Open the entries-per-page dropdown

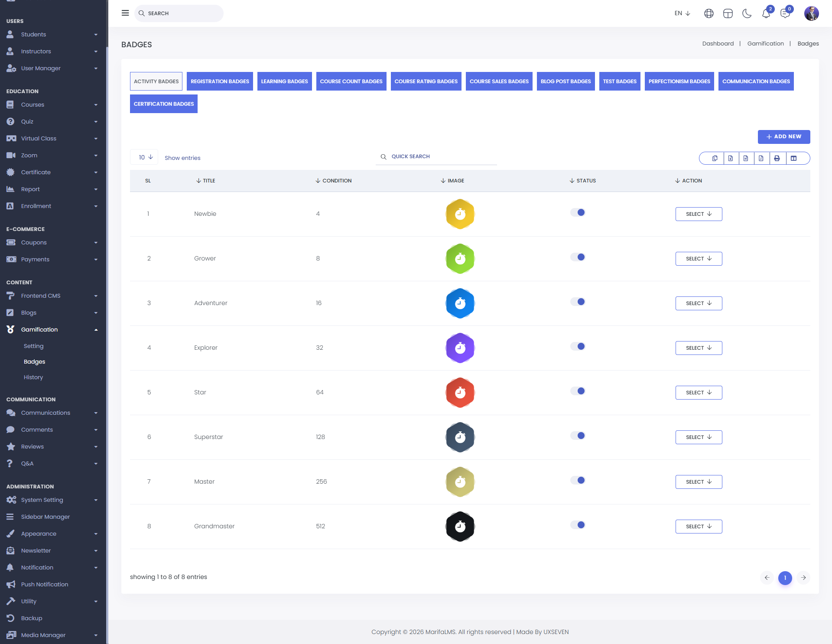[x=144, y=157]
